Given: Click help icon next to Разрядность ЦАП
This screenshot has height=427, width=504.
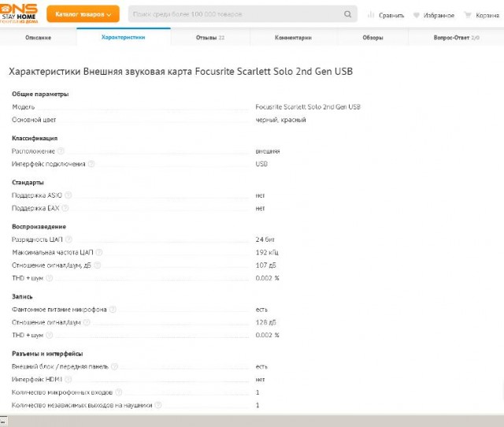Looking at the screenshot, I should (x=69, y=239).
